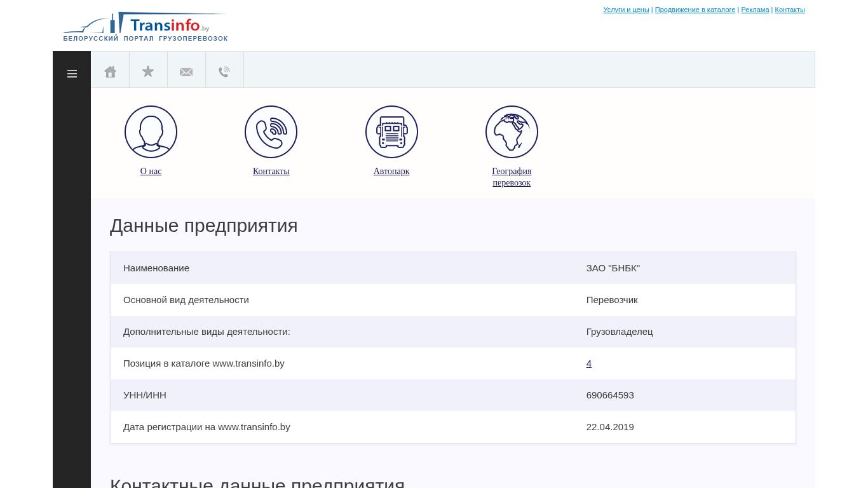Click the УНН/ИНН row label
Image resolution: width=868 pixels, height=488 pixels.
145,395
